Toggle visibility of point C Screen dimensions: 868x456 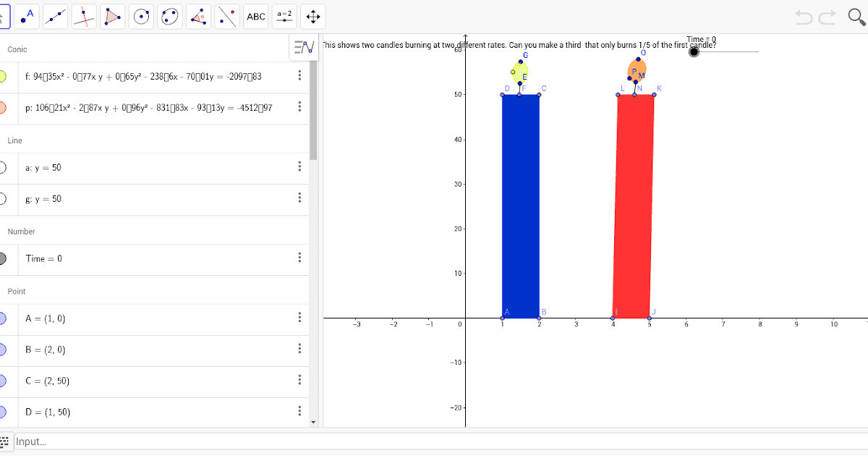point(1,381)
